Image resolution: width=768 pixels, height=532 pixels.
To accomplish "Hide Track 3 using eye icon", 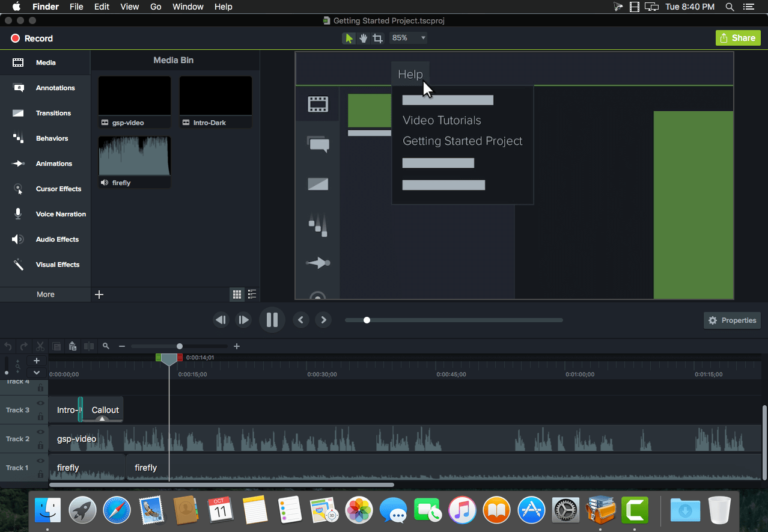I will click(x=41, y=403).
